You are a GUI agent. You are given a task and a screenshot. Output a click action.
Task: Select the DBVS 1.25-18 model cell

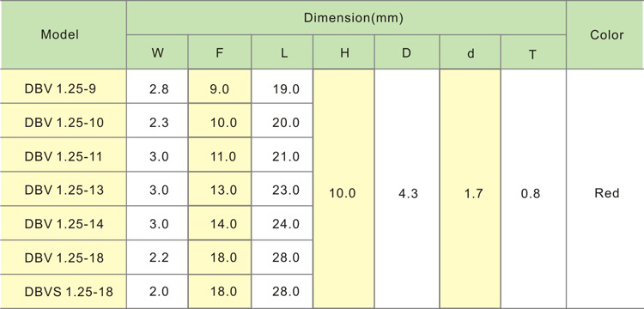tap(63, 292)
